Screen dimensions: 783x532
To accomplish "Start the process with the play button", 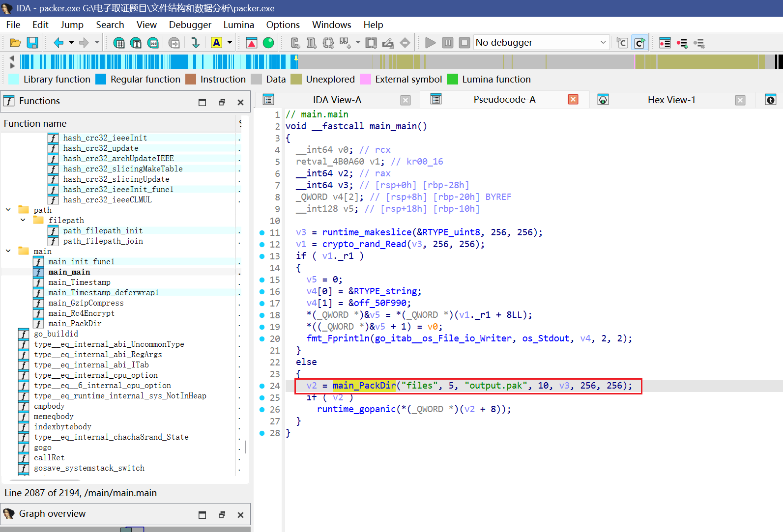I will (x=430, y=43).
